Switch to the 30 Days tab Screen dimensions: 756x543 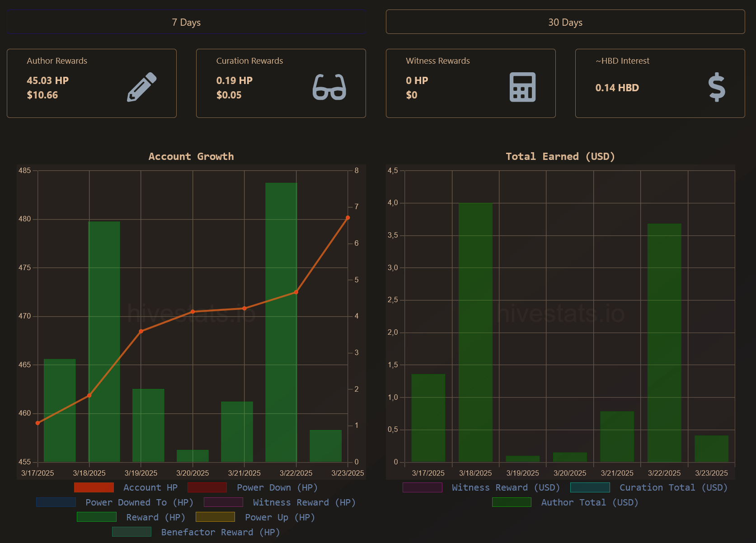(x=565, y=22)
